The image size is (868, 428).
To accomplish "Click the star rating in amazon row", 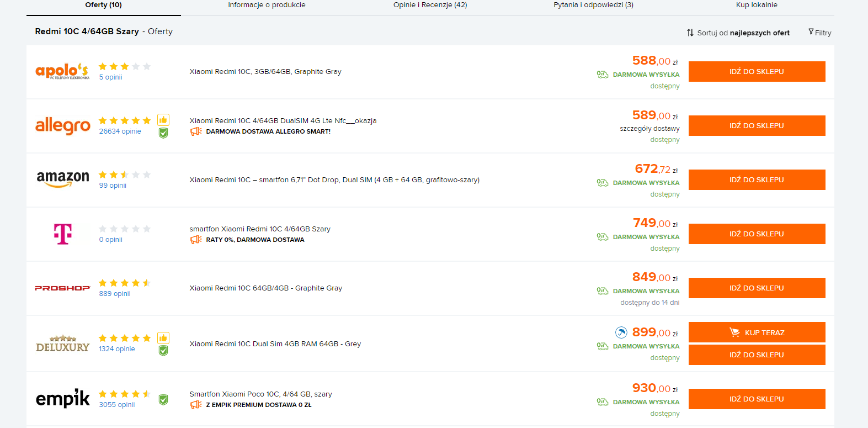I will 125,175.
